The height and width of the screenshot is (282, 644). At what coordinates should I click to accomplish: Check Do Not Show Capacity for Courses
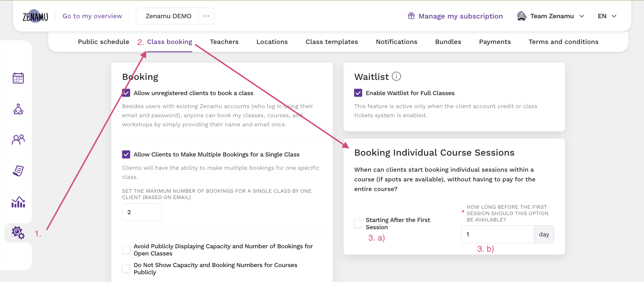click(126, 268)
